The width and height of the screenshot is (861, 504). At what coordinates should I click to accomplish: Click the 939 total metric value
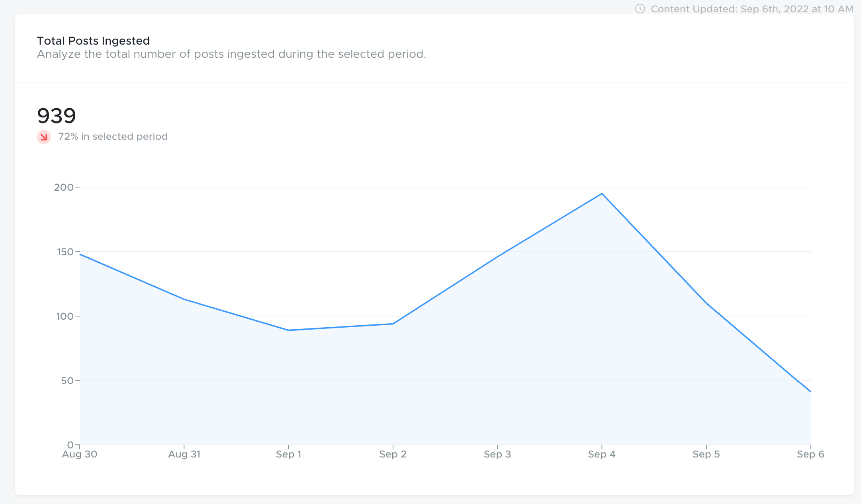click(x=57, y=115)
